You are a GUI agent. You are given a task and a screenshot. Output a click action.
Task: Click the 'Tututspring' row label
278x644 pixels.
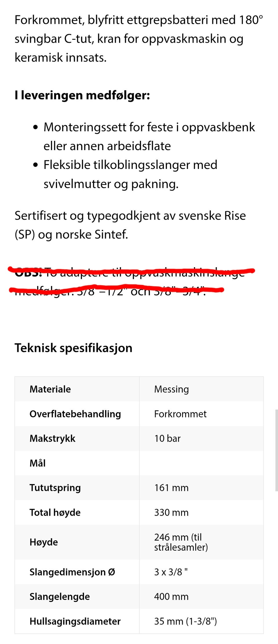(x=55, y=487)
